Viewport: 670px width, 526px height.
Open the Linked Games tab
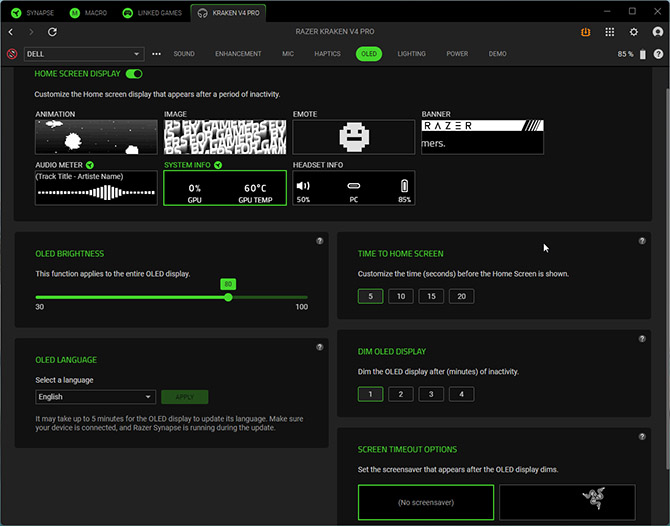tap(152, 13)
